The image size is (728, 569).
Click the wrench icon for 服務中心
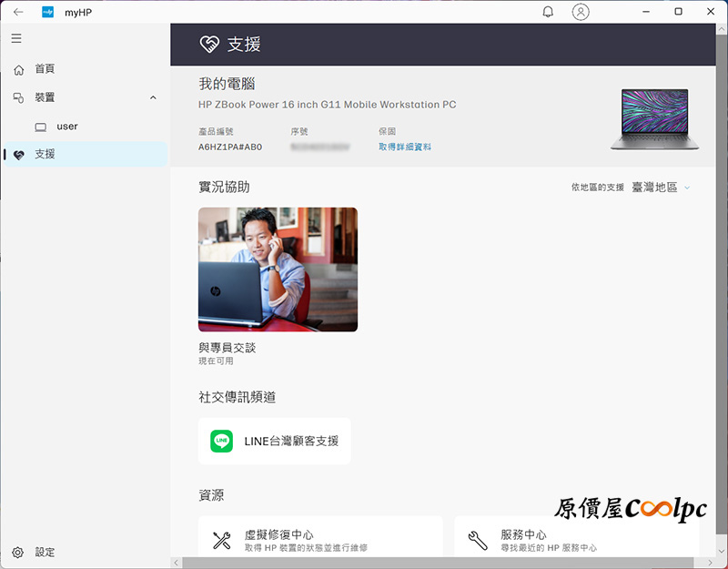(478, 541)
